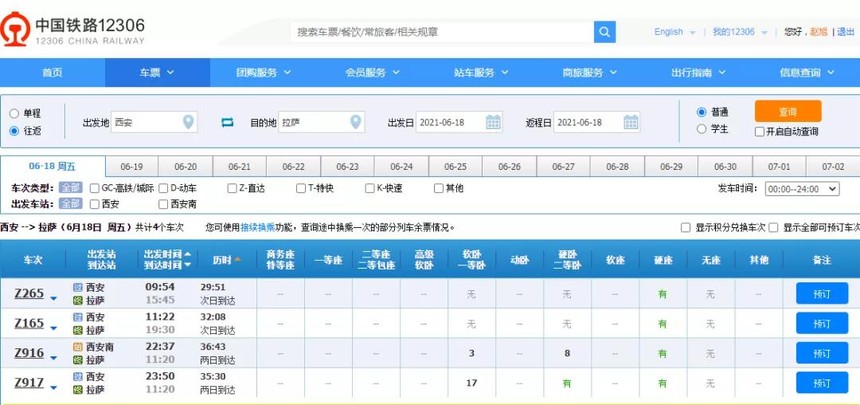The width and height of the screenshot is (860, 405).
Task: Select the 往返 round-trip radio button
Action: (x=14, y=131)
